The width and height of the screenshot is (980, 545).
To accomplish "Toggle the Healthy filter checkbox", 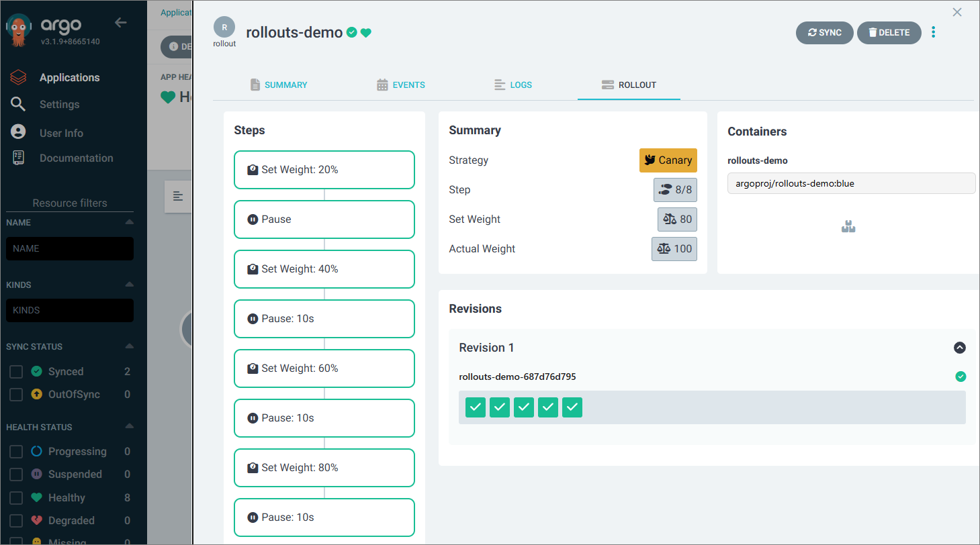I will (x=16, y=498).
